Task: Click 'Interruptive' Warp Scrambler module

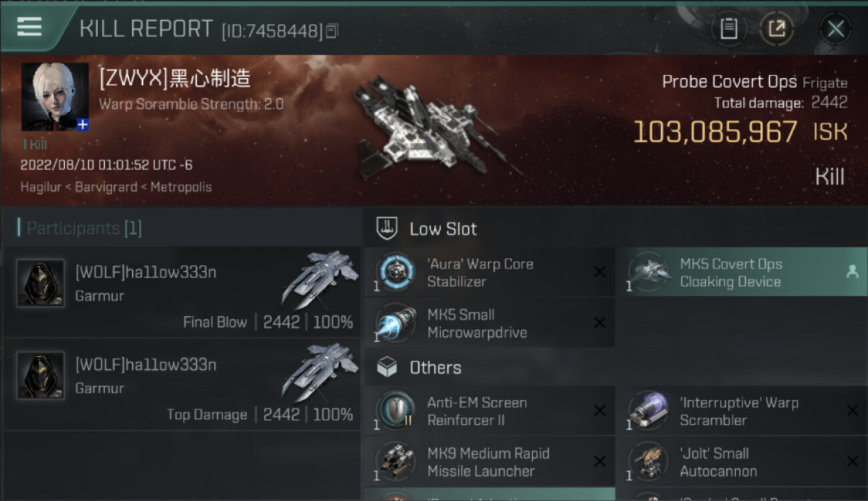Action: coord(742,411)
